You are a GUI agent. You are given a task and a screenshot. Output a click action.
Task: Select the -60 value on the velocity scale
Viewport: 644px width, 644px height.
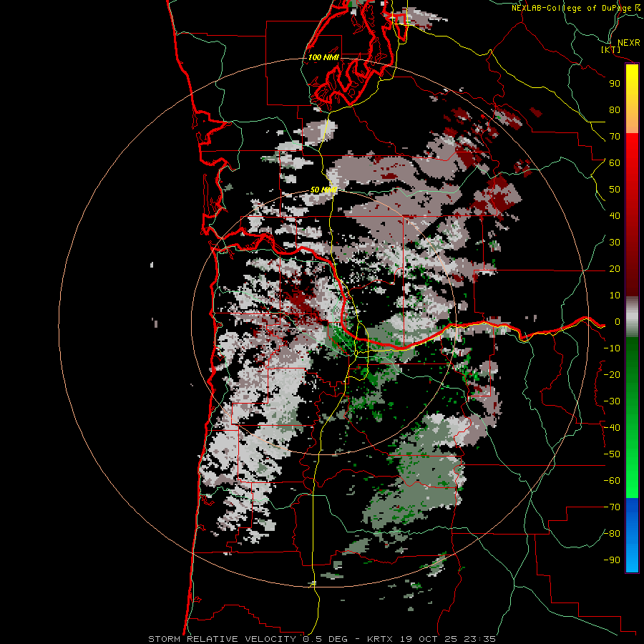point(612,481)
